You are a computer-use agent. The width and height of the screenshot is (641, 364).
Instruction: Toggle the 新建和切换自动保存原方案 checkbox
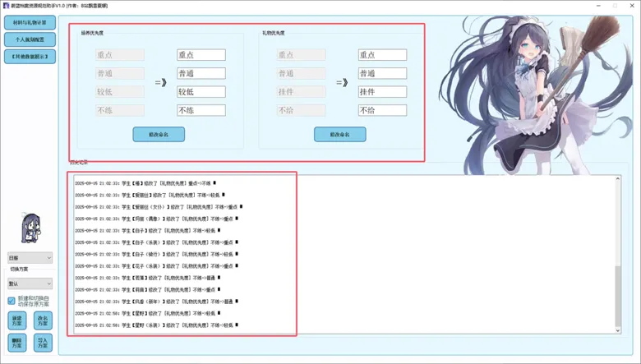pos(12,301)
